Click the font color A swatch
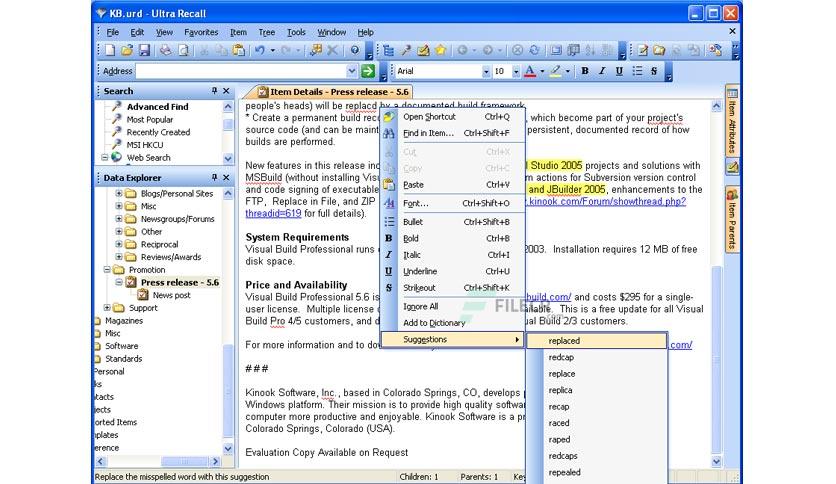The image size is (836, 484). (529, 71)
